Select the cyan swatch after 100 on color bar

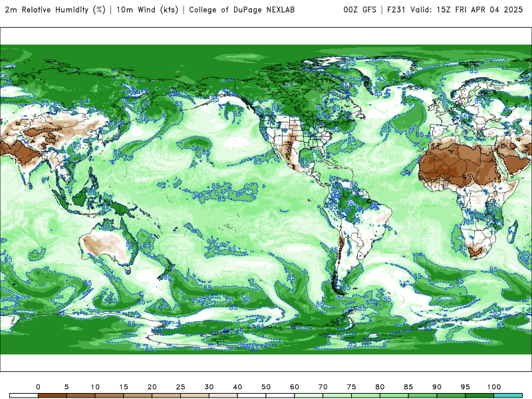tap(508, 396)
